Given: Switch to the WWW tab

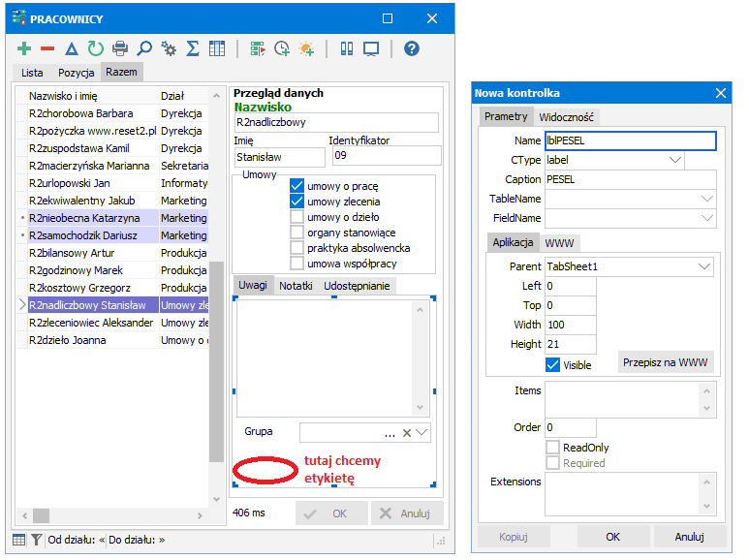Looking at the screenshot, I should coord(559,243).
